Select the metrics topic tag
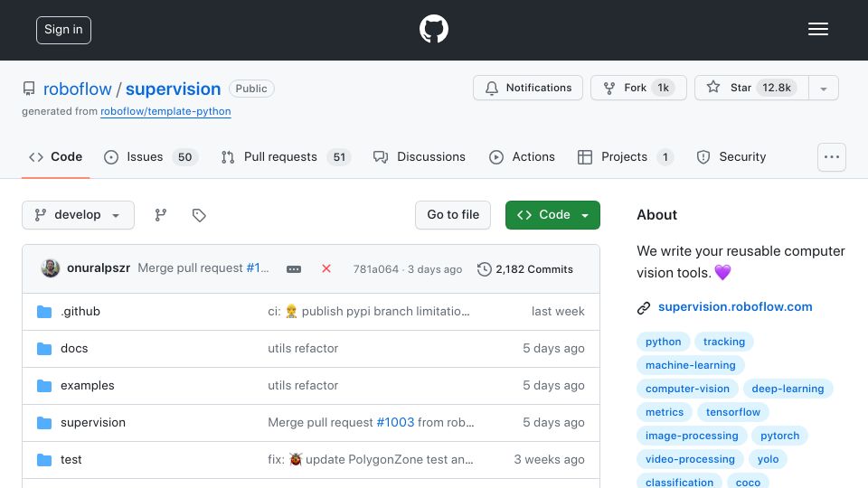Screen dimensions: 868x488 665,412
